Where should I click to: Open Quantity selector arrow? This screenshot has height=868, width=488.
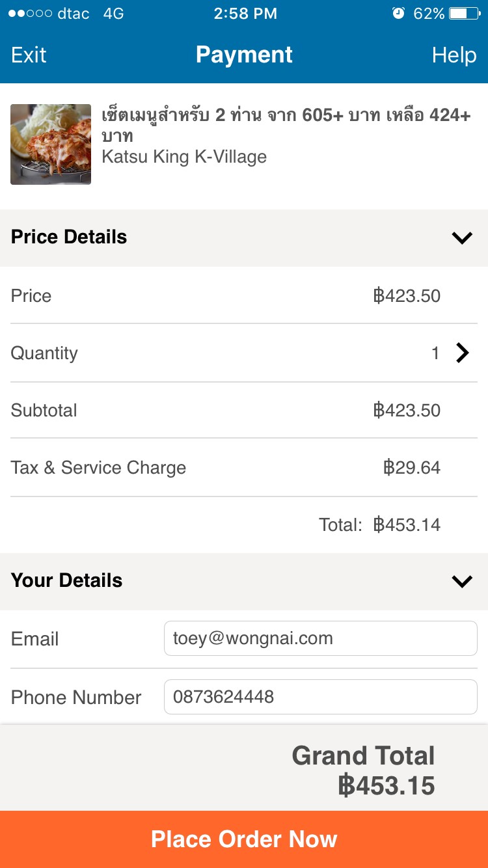click(463, 353)
